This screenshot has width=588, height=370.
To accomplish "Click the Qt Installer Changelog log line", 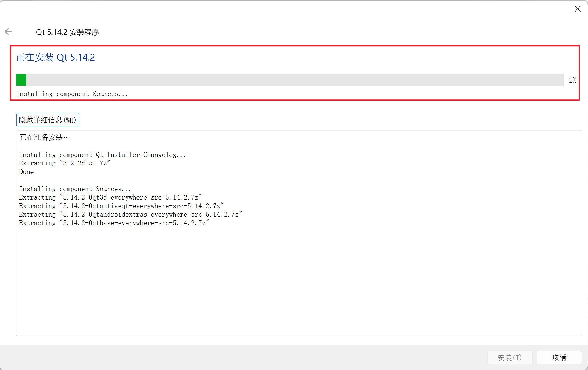I will (x=103, y=155).
